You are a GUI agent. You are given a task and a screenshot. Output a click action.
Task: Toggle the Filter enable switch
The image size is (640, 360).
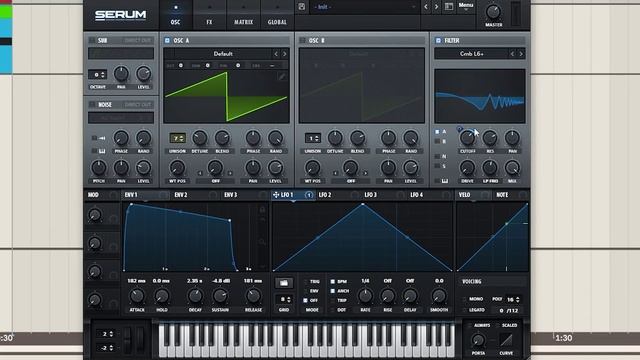(x=438, y=40)
